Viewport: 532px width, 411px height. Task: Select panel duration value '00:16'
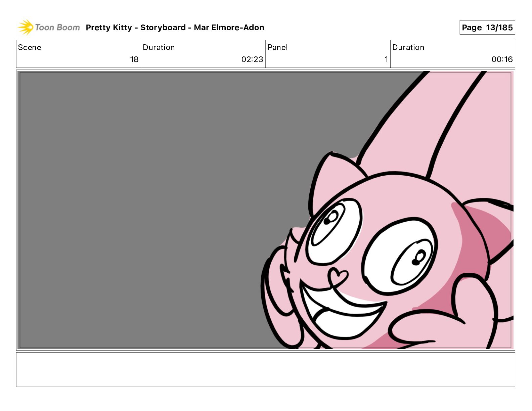coord(502,59)
